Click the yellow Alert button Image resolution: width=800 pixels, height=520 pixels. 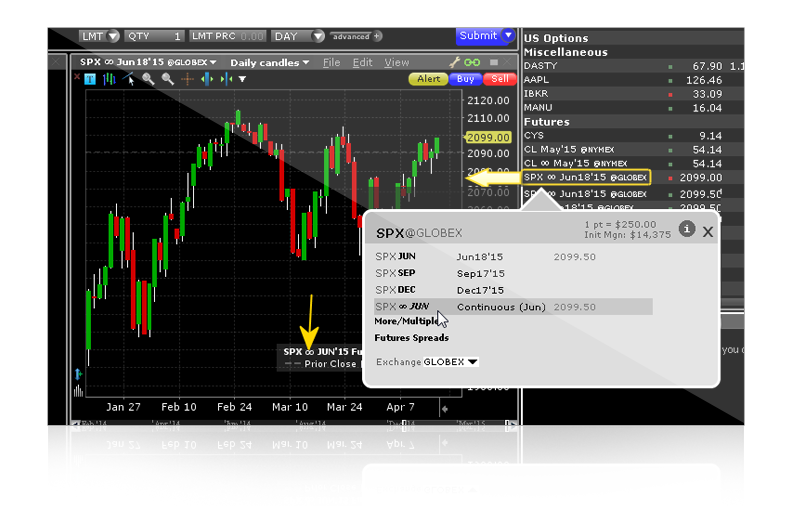tap(428, 79)
